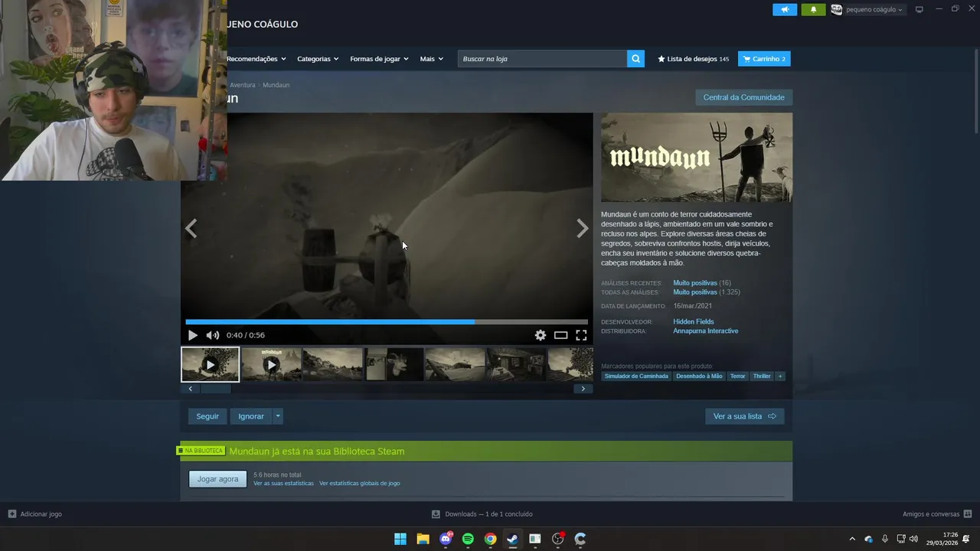
Task: Toggle theater mode for the video
Action: point(560,335)
